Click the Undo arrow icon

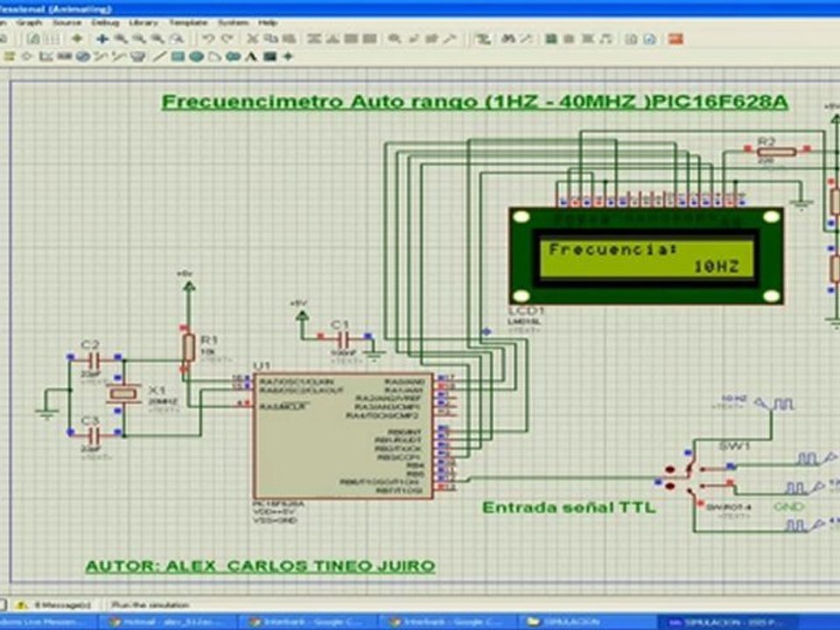pos(208,39)
